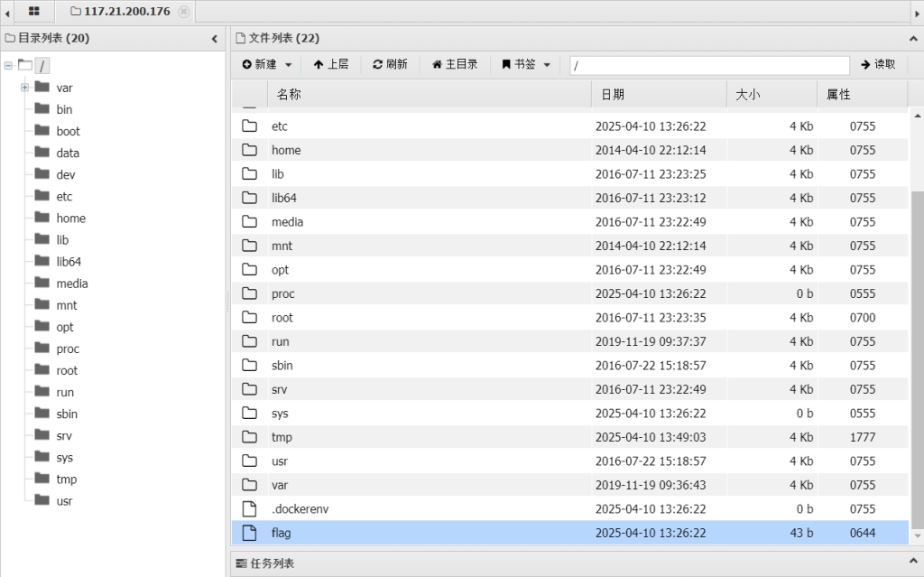
Task: Select usr row in file list
Action: point(570,461)
